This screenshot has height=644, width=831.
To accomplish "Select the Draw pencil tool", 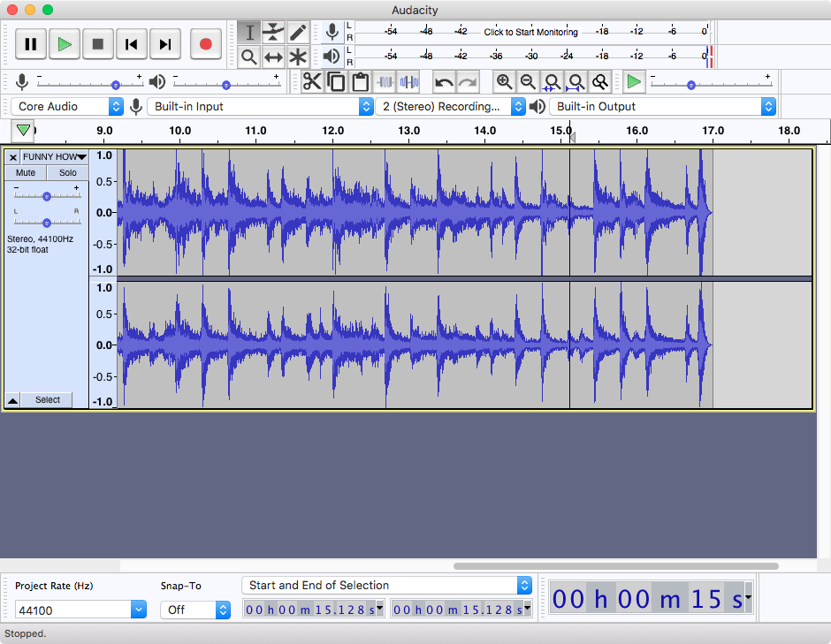I will (x=299, y=33).
